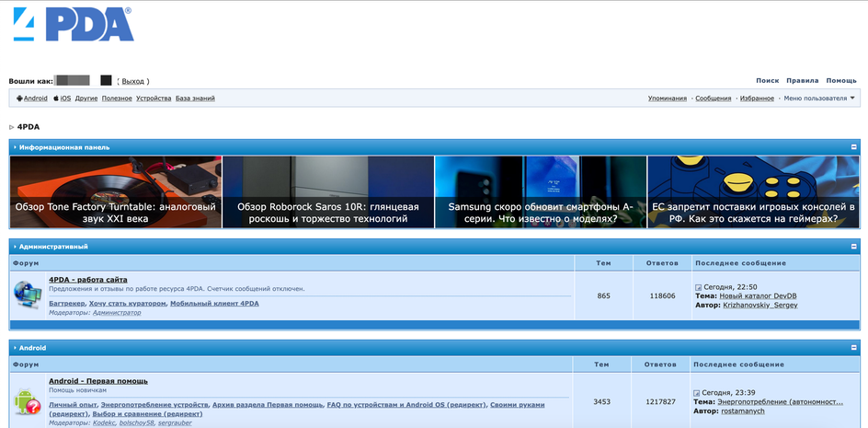Image resolution: width=868 pixels, height=428 pixels.
Task: Open the Правила link
Action: 803,80
